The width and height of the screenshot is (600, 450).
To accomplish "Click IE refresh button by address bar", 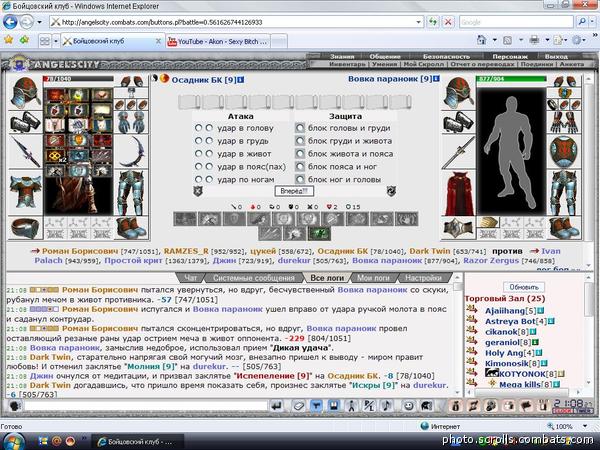I will (433, 22).
